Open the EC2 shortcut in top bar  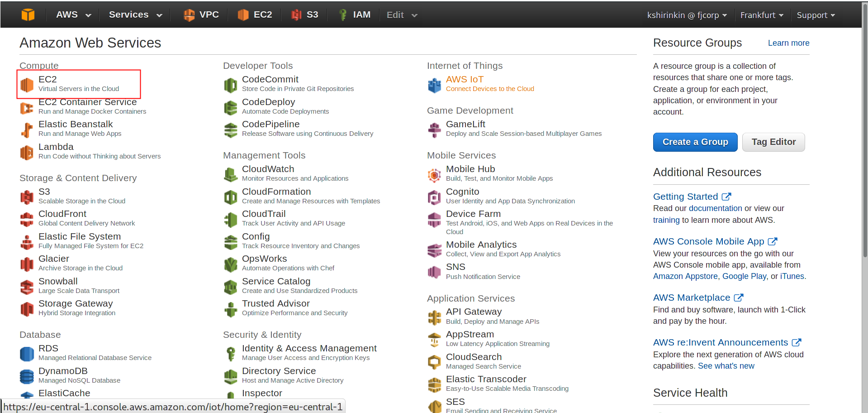(255, 15)
